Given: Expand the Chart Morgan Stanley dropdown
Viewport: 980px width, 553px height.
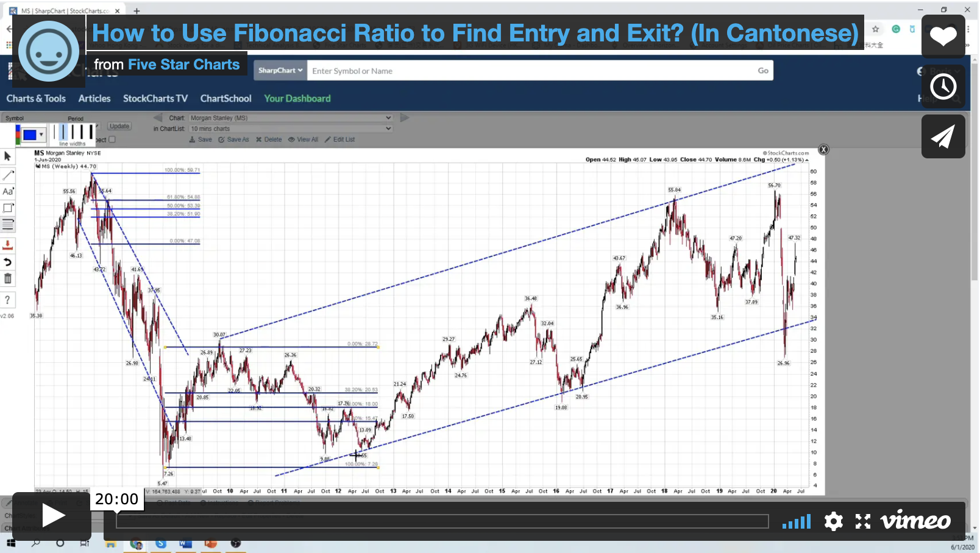Looking at the screenshot, I should pos(291,118).
